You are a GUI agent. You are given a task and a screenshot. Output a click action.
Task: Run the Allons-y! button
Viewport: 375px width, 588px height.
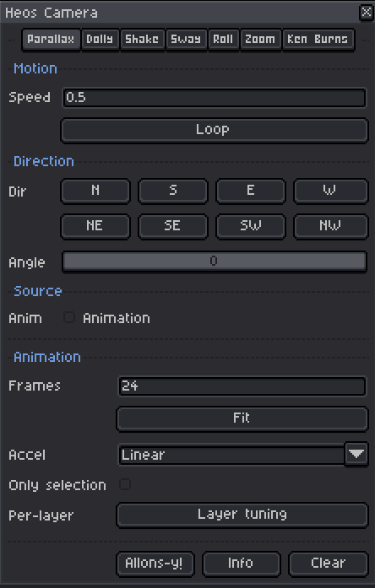point(155,564)
